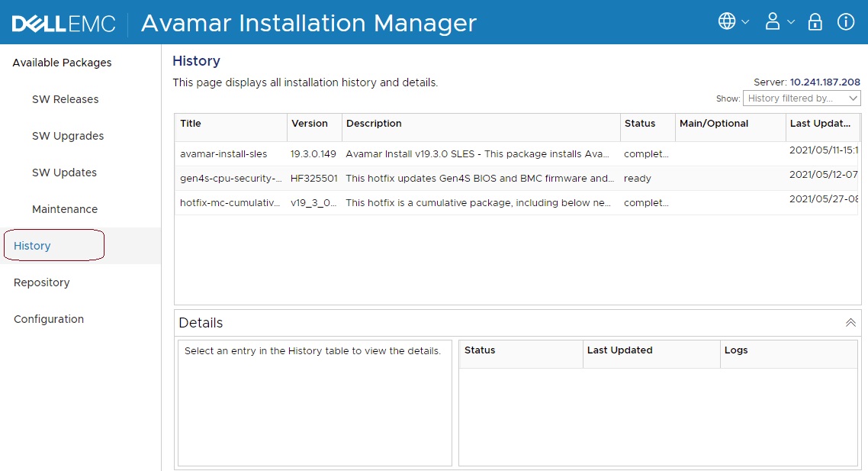Select SW Updates in sidebar
868x471 pixels.
64,173
